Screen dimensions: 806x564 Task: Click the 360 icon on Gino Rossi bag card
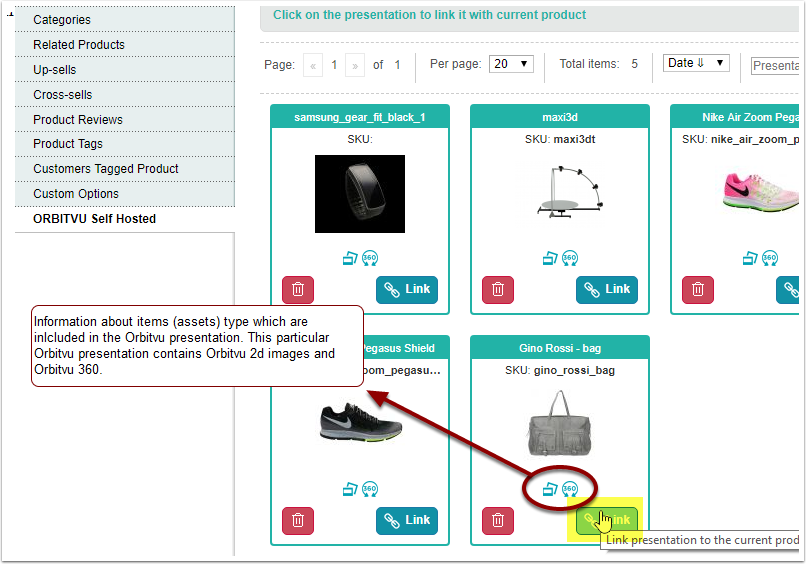click(x=570, y=489)
